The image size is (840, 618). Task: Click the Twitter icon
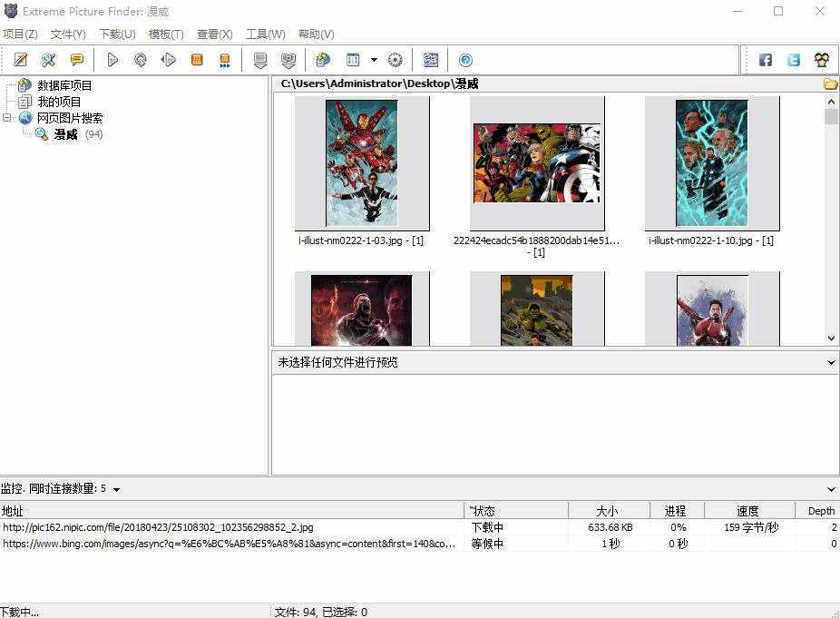click(x=794, y=60)
